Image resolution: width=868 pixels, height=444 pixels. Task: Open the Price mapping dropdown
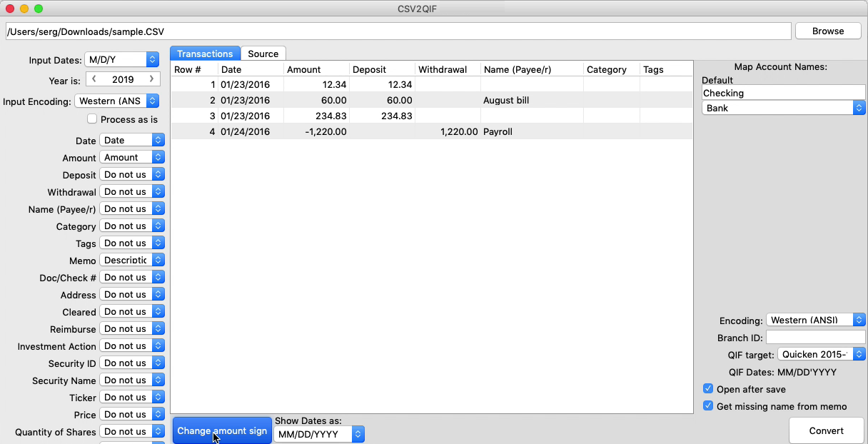point(132,415)
